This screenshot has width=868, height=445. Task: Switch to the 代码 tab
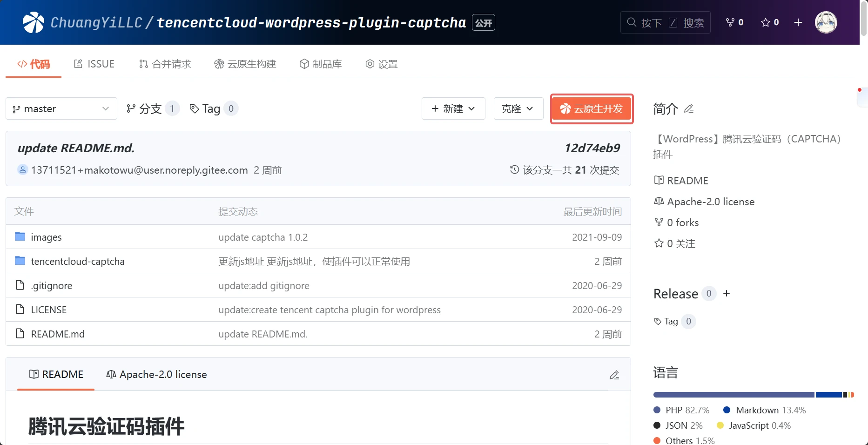coord(34,64)
